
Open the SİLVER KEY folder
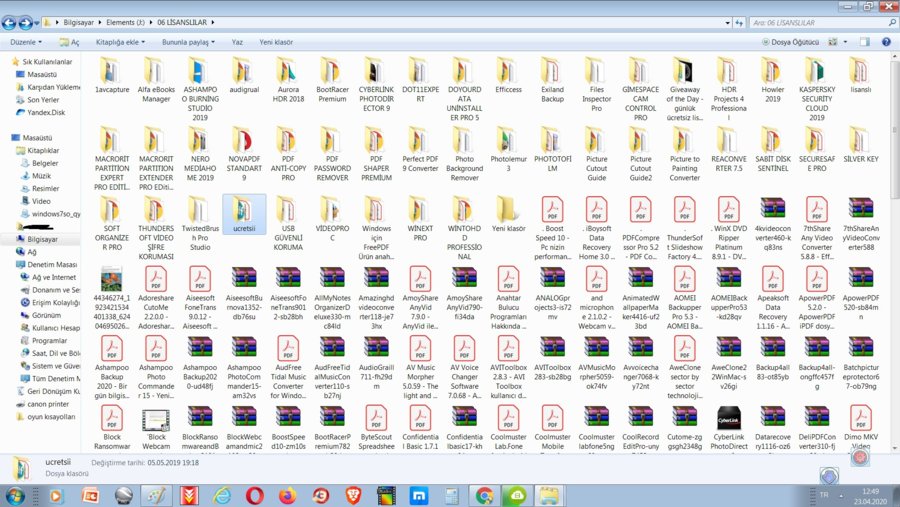tap(860, 145)
